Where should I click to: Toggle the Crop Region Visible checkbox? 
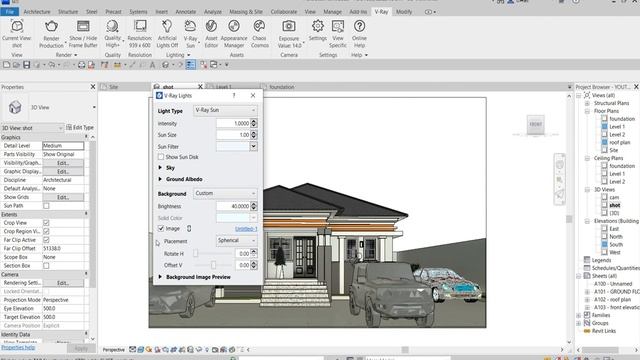[46, 231]
